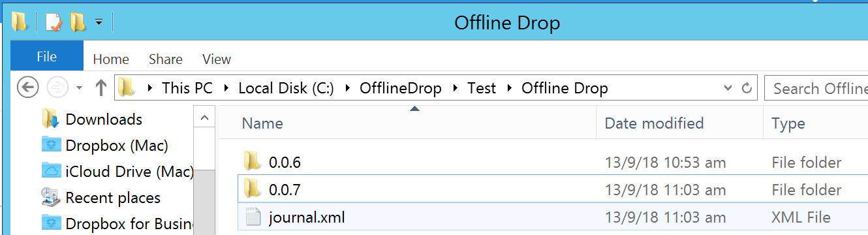Click the Downloads folder icon
Image resolution: width=868 pixels, height=235 pixels.
pyautogui.click(x=51, y=119)
